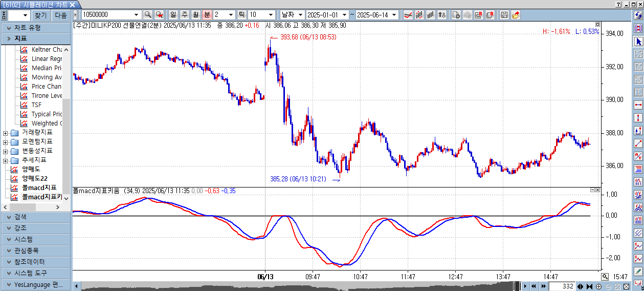This screenshot has height=291, width=644.
Task: Click the open folder export icon
Action: (x=516, y=15)
